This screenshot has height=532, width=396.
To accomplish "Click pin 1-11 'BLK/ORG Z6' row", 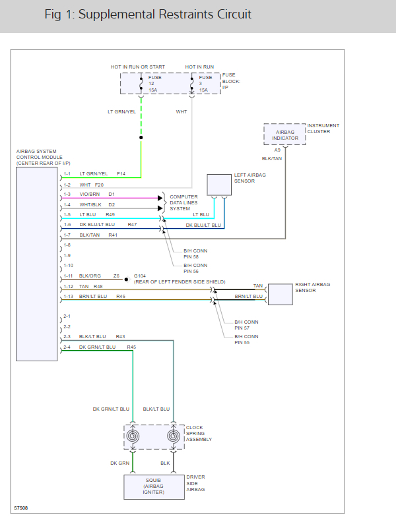I will click(92, 276).
